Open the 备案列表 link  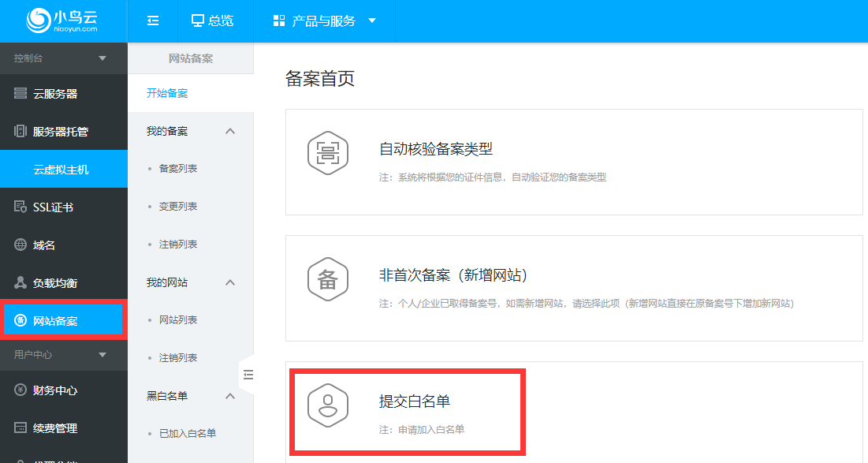[178, 169]
